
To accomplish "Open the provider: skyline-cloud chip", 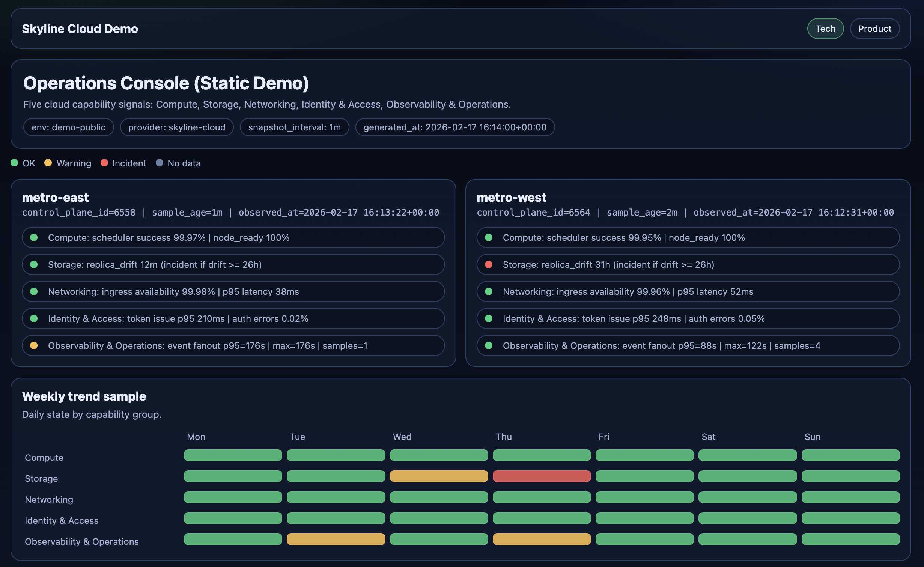I will 177,127.
